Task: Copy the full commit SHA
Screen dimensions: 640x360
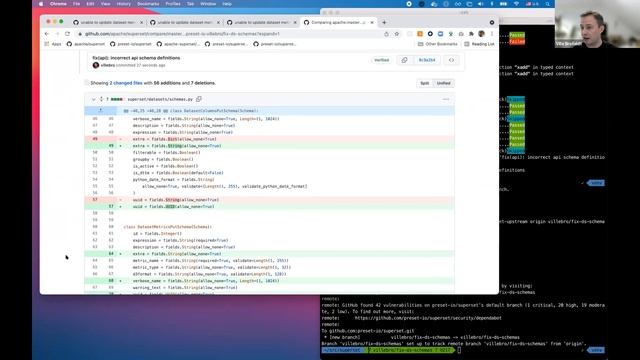Action: click(x=404, y=60)
